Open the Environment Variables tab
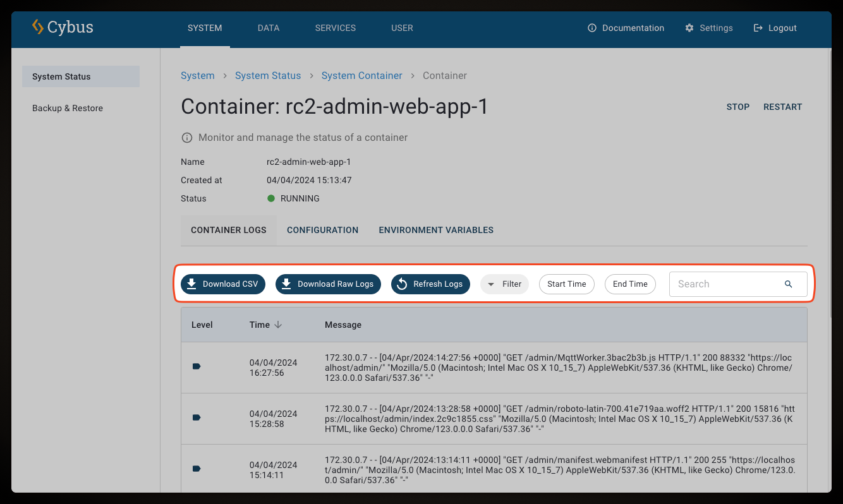Screen dimensions: 843x504 [x=436, y=231]
